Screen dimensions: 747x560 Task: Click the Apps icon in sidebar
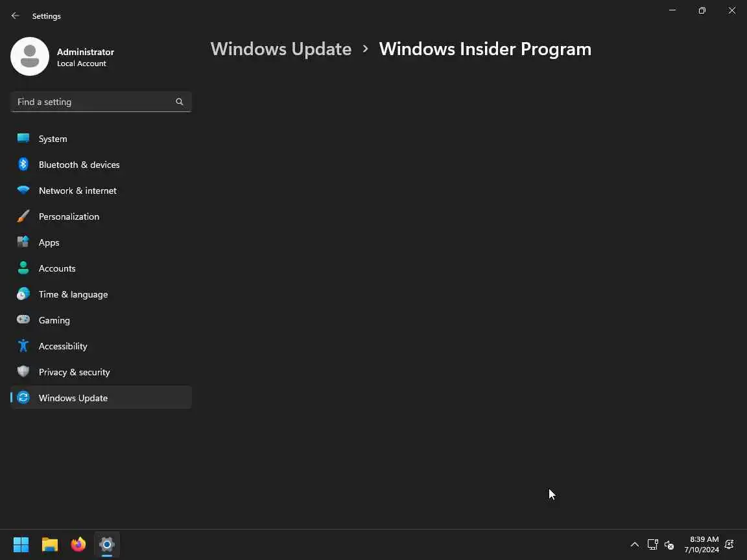pyautogui.click(x=23, y=242)
